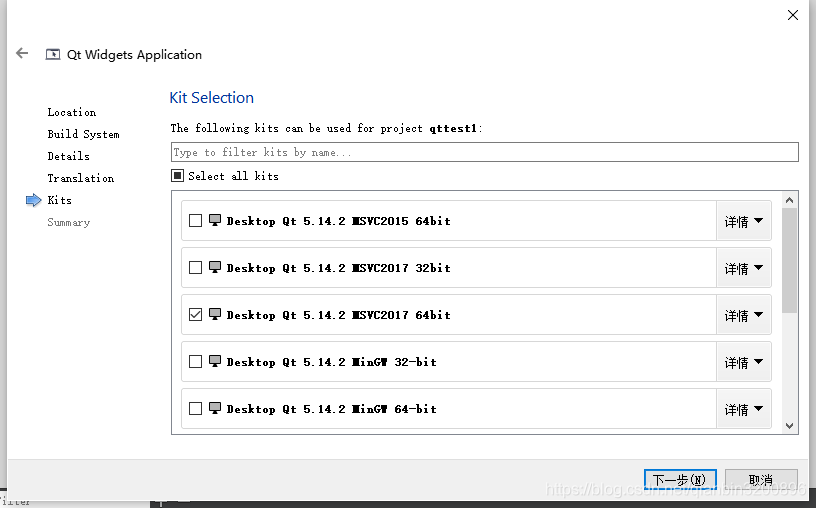The image size is (816, 508).
Task: Select the Summary wizard step
Action: 69,222
